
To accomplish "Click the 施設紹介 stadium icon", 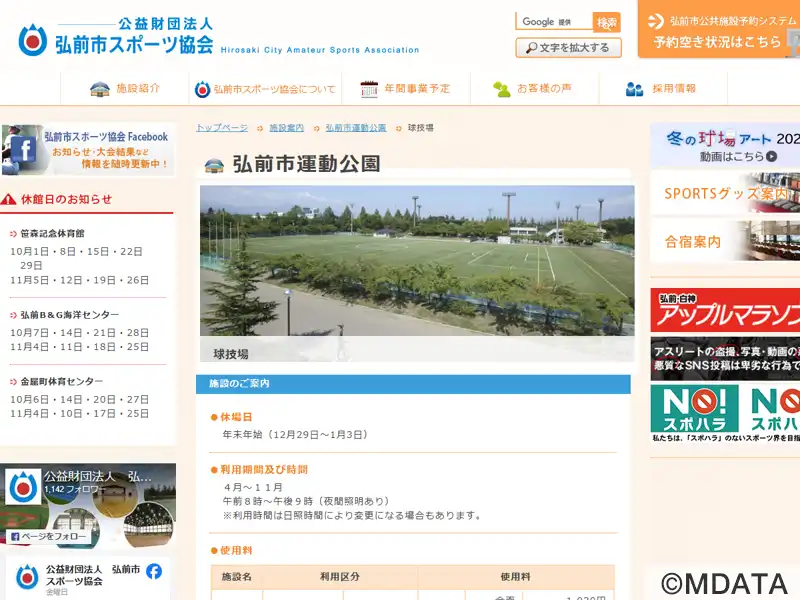I will 100,89.
